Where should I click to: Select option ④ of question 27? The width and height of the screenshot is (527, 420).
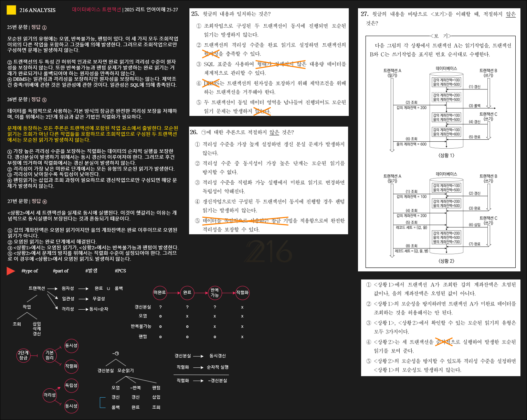point(441,346)
